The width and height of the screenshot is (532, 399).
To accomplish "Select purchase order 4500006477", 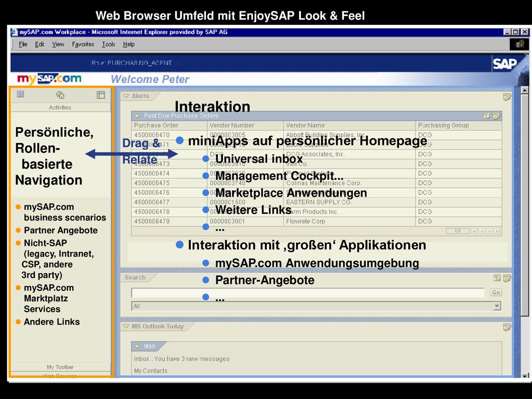I will tap(152, 202).
